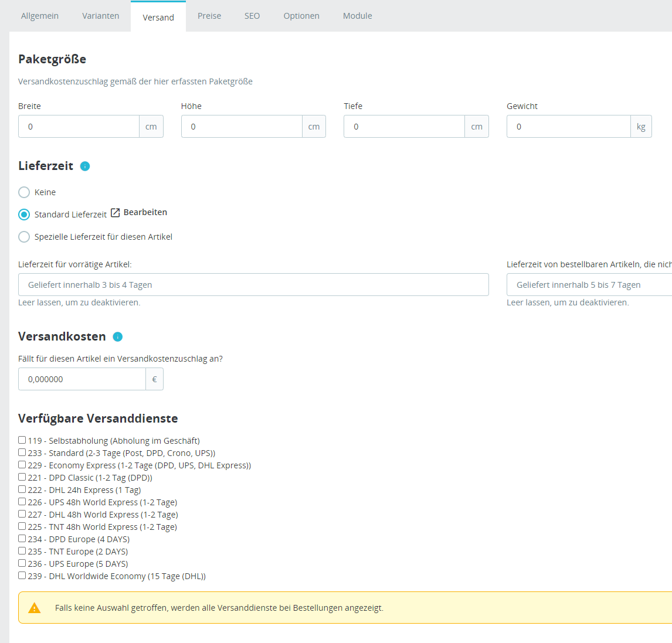
Task: Check 236 - UPS Europe carrier
Action: pyautogui.click(x=22, y=563)
